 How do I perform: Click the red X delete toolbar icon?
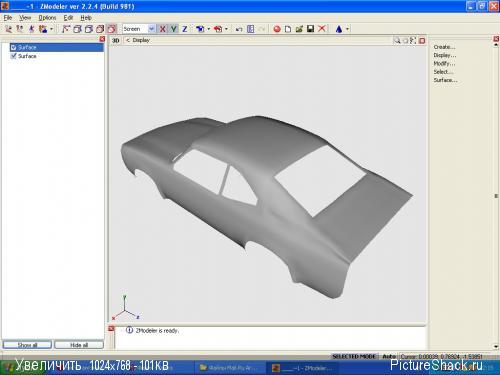322,29
